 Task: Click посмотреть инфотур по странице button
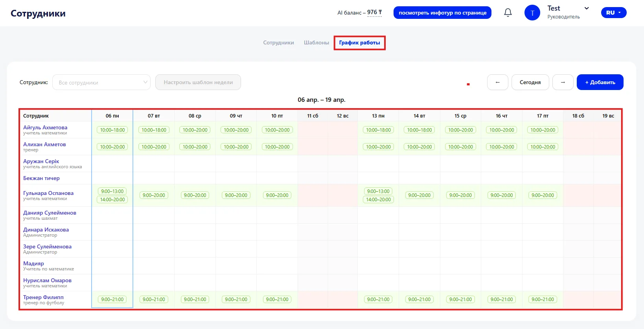click(x=442, y=13)
